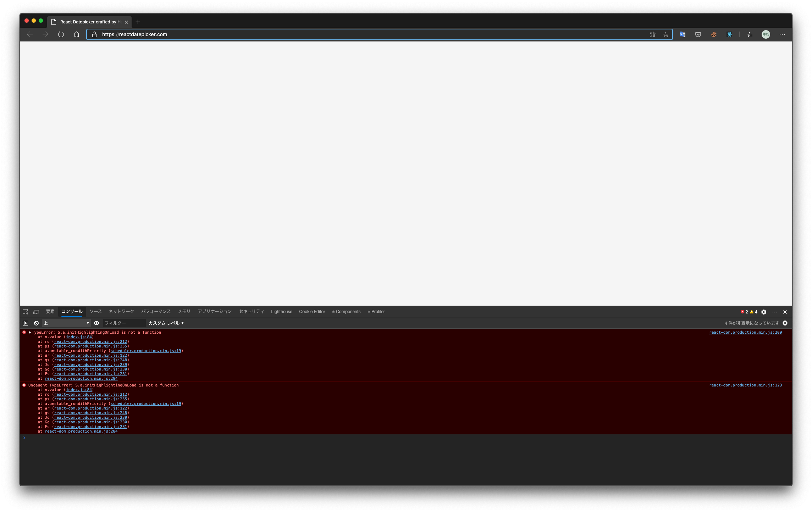The image size is (812, 512).
Task: Open the React DevTools extension icon
Action: click(x=729, y=34)
